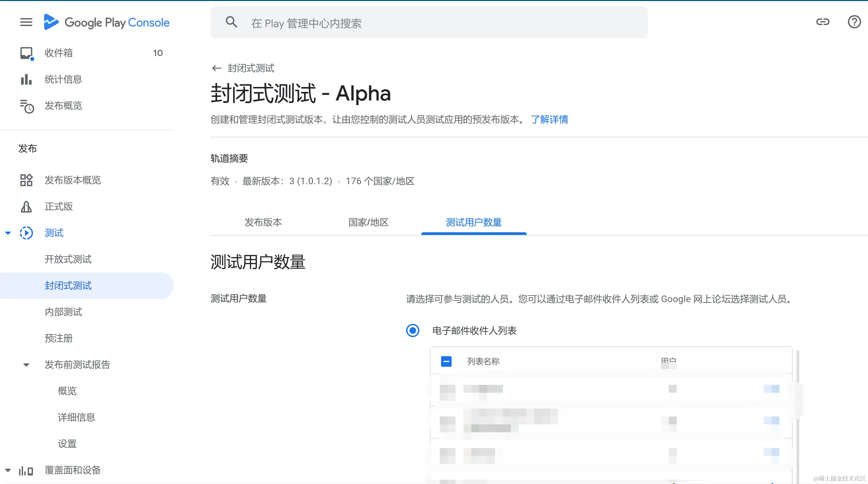Collapse the 覆盖面和设备 section arrow

[8, 470]
